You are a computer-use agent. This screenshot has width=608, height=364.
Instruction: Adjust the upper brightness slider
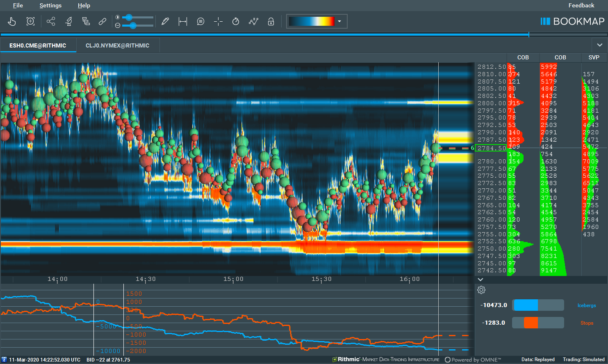[129, 17]
